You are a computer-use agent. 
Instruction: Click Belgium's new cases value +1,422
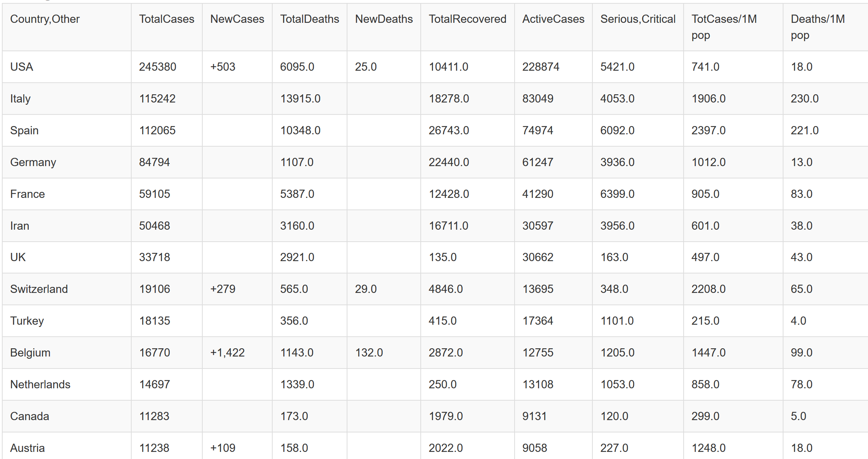coord(227,353)
